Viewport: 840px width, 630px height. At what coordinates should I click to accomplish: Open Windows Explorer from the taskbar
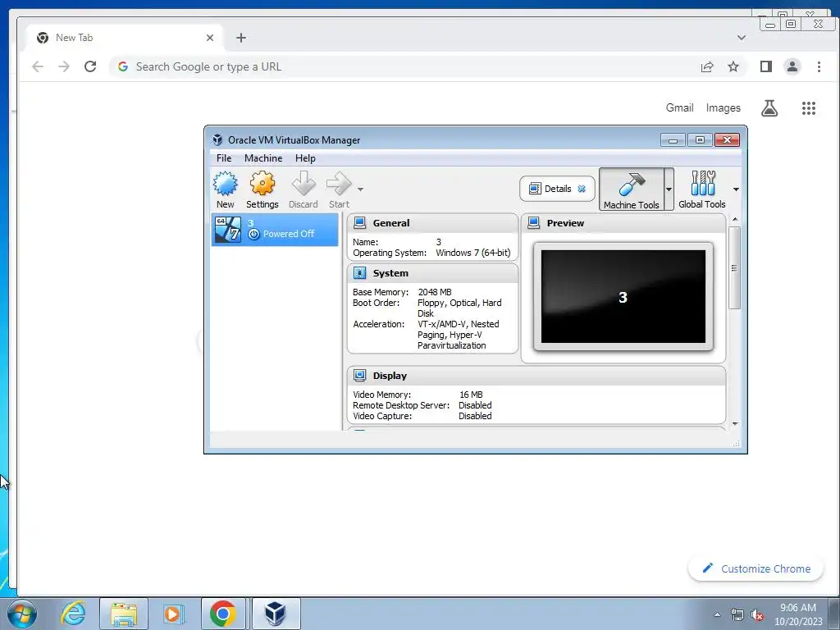pos(124,614)
